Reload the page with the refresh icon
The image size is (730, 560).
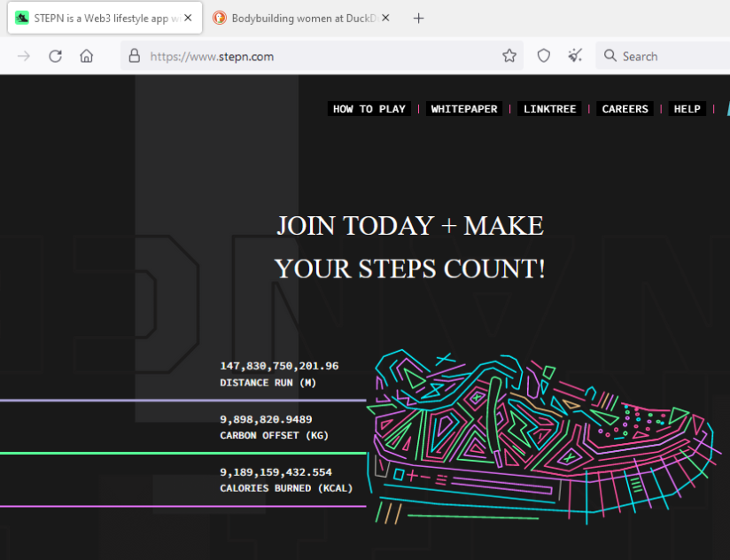[x=56, y=57]
